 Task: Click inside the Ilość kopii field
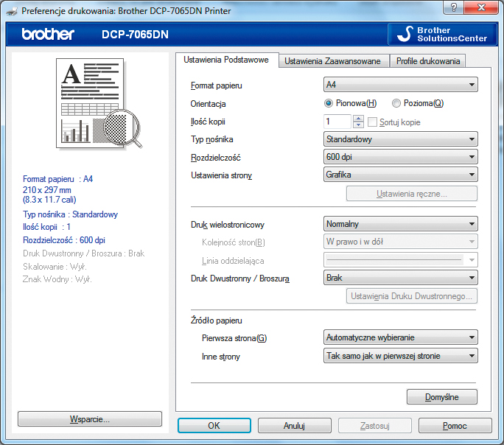coord(338,122)
